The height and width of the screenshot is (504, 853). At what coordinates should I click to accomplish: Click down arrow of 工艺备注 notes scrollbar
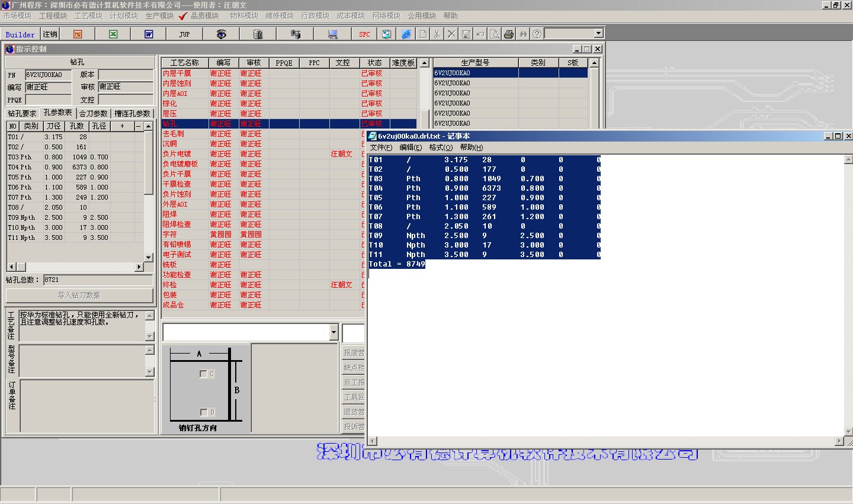pyautogui.click(x=150, y=336)
